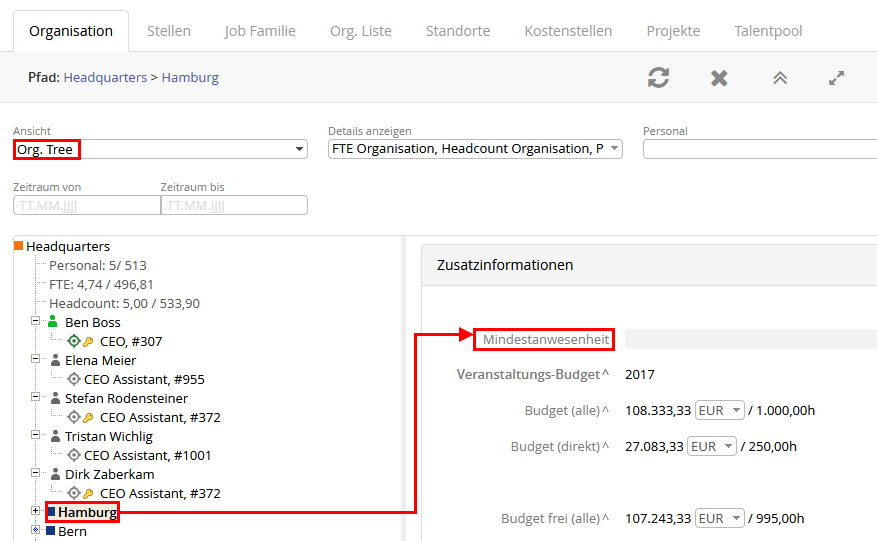The image size is (877, 541).
Task: Click the orange Headquarters square icon
Action: (x=18, y=246)
